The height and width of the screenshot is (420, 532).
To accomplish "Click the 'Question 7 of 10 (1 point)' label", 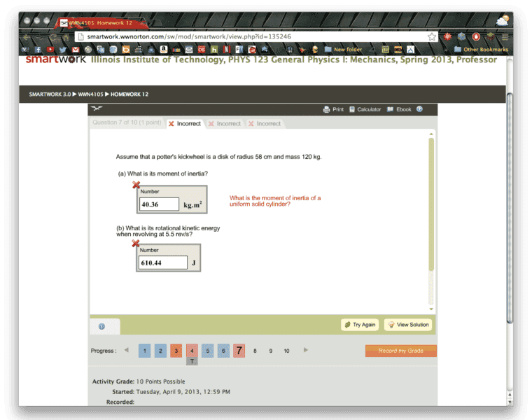I will [127, 122].
